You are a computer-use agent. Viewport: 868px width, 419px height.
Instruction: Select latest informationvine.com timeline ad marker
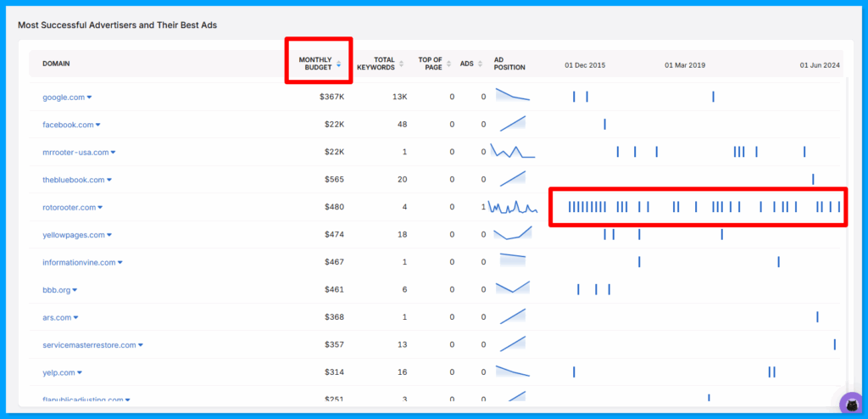point(778,261)
